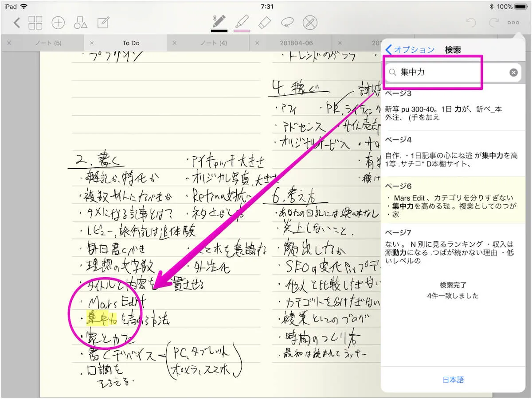Go back to オプション
Image resolution: width=532 pixels, height=399 pixels.
(410, 50)
